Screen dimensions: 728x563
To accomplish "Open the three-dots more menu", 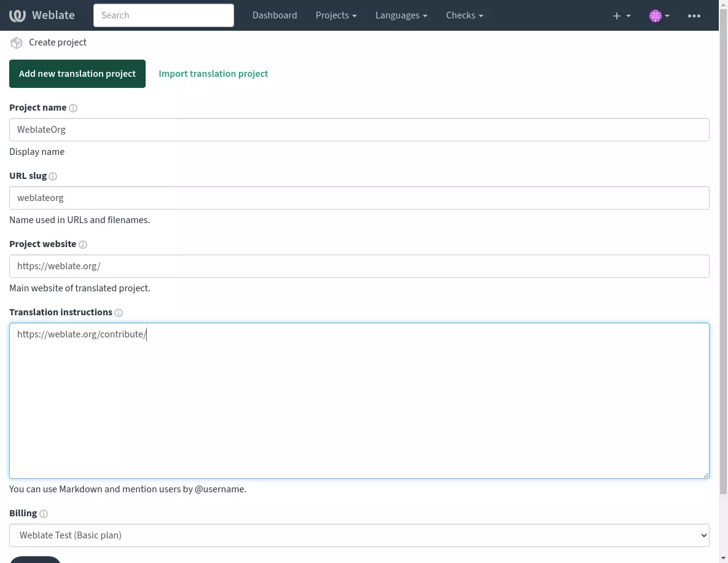I will [x=694, y=16].
